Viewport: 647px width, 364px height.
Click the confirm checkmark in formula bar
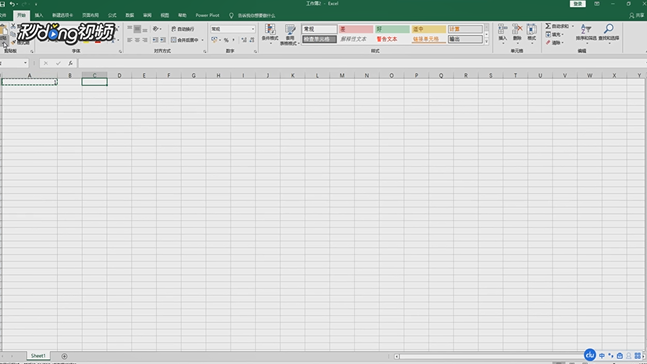coord(58,63)
